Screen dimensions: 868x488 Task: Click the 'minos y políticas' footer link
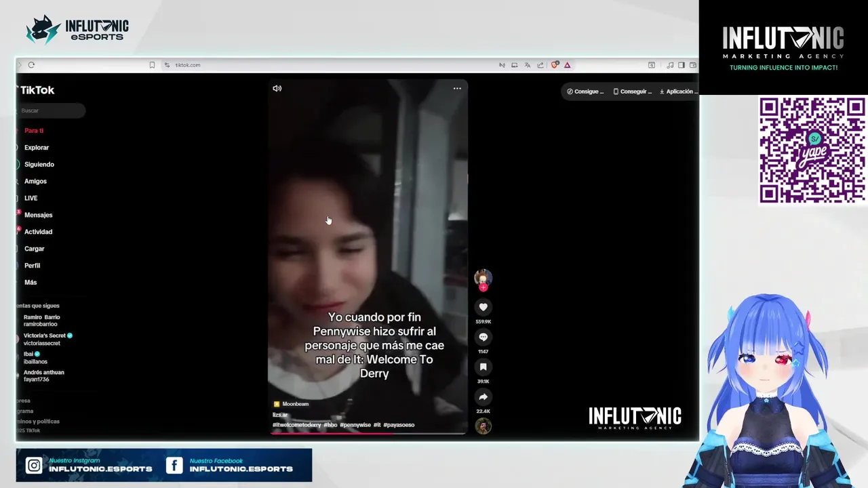click(x=39, y=422)
